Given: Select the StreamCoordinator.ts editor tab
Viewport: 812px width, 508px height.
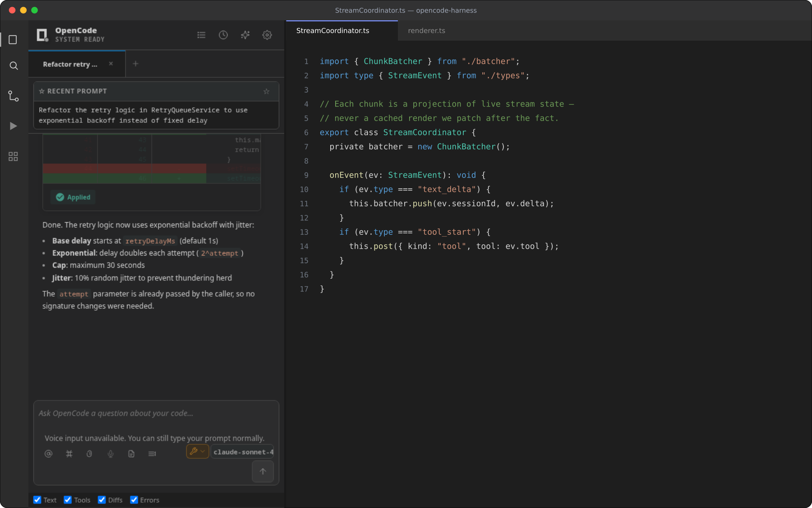Looking at the screenshot, I should [x=342, y=31].
